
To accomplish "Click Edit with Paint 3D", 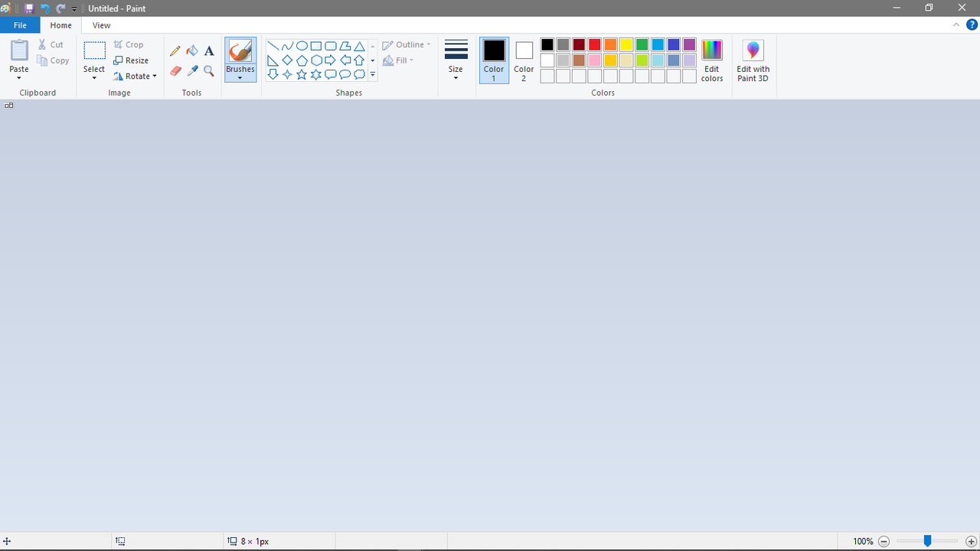I will pyautogui.click(x=753, y=60).
